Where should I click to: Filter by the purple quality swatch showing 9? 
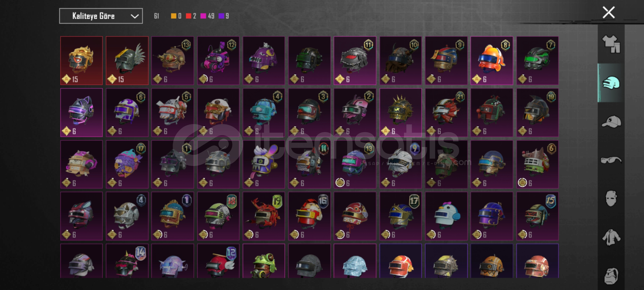[x=221, y=16]
